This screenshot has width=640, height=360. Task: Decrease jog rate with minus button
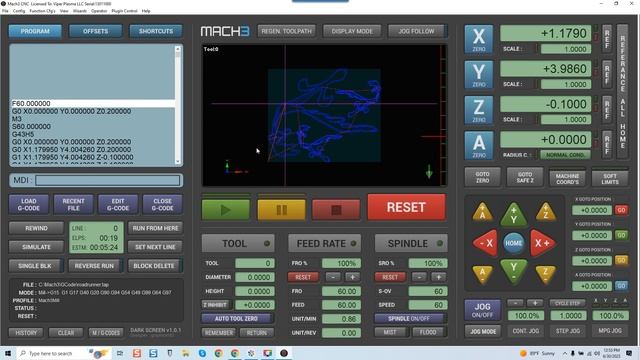pyautogui.click(x=516, y=303)
